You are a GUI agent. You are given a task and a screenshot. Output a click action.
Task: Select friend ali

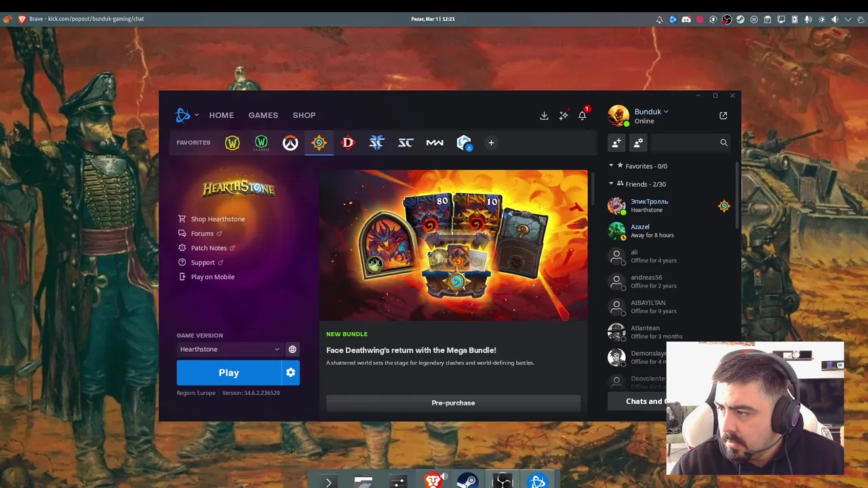click(x=669, y=256)
